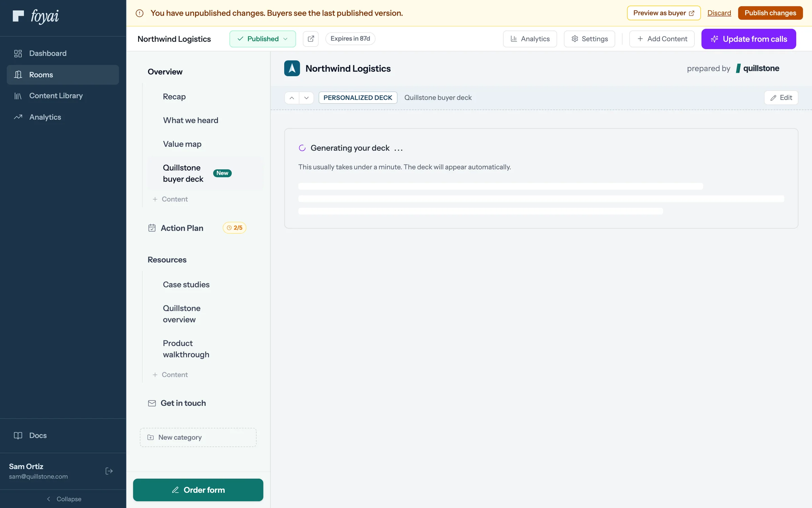Select Value map item

coord(205,144)
